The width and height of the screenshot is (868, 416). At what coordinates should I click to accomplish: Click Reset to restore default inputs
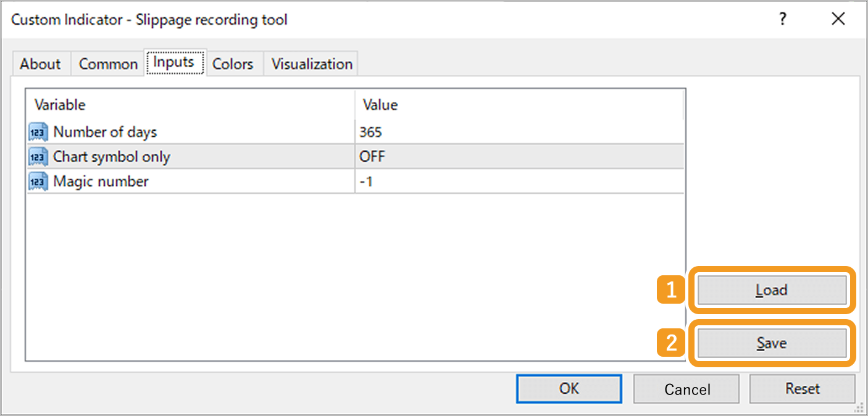tap(802, 389)
